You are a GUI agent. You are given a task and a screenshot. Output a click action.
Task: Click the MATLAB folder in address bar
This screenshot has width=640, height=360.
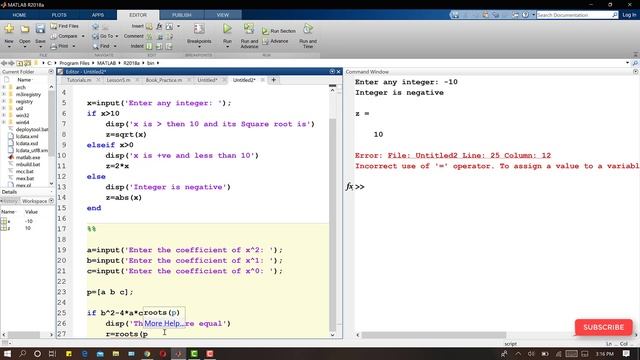(x=107, y=63)
